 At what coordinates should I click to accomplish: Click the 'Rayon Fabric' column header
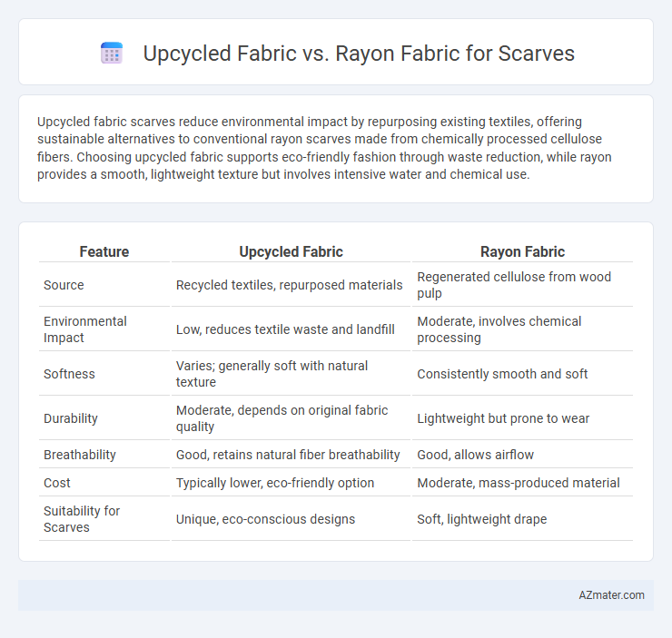522,251
